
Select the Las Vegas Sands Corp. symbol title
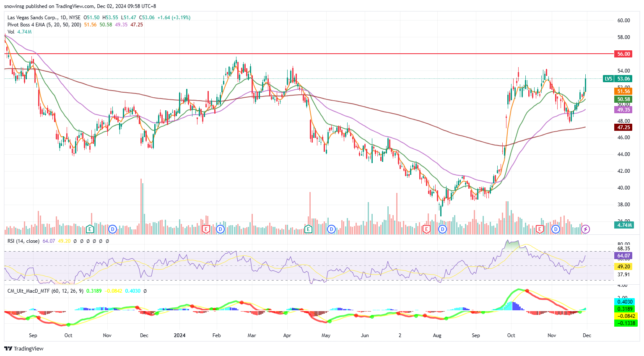point(44,18)
